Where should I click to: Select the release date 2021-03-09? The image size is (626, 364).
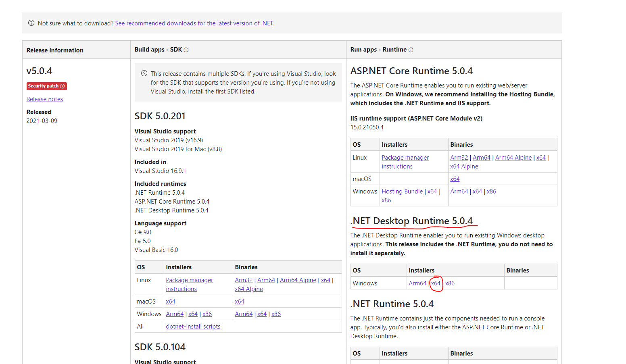coord(42,121)
